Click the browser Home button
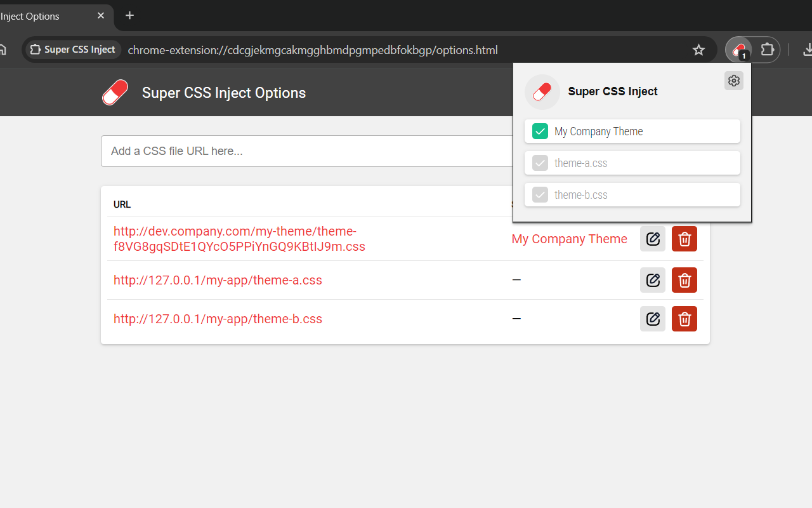Screen dimensions: 812x508 (4, 50)
